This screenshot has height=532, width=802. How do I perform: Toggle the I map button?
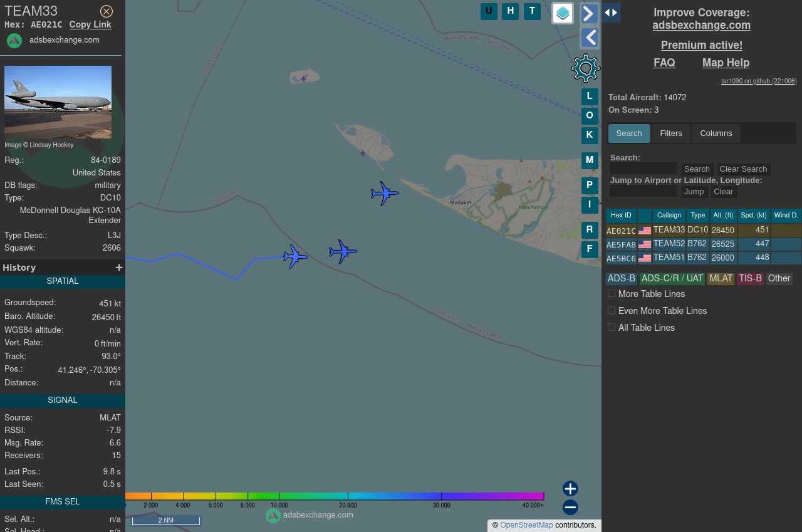click(x=590, y=205)
